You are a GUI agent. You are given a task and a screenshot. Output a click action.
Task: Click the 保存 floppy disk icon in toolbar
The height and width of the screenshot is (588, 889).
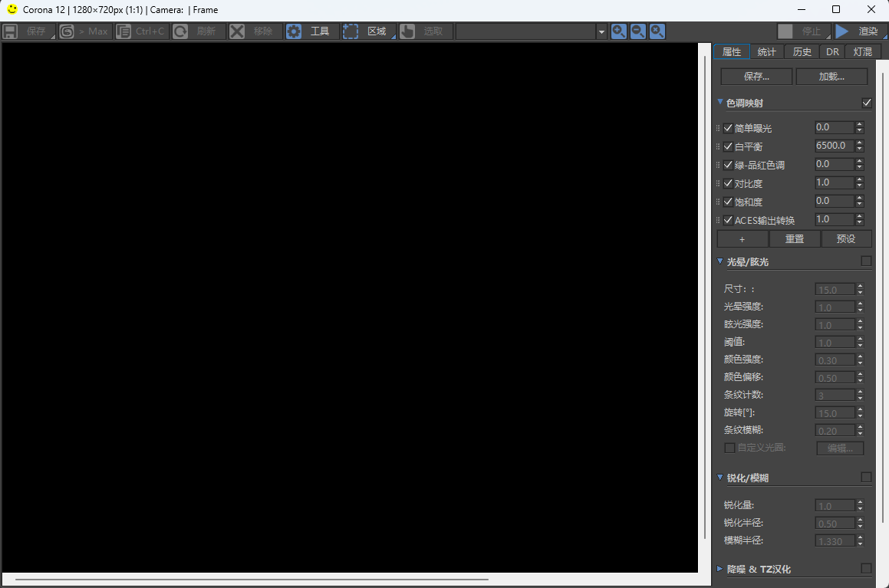coord(10,31)
